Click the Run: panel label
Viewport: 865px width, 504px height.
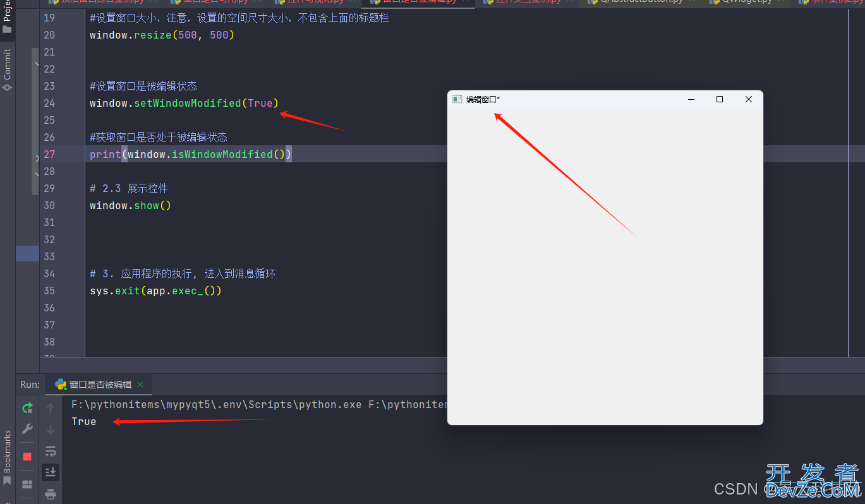(x=30, y=384)
